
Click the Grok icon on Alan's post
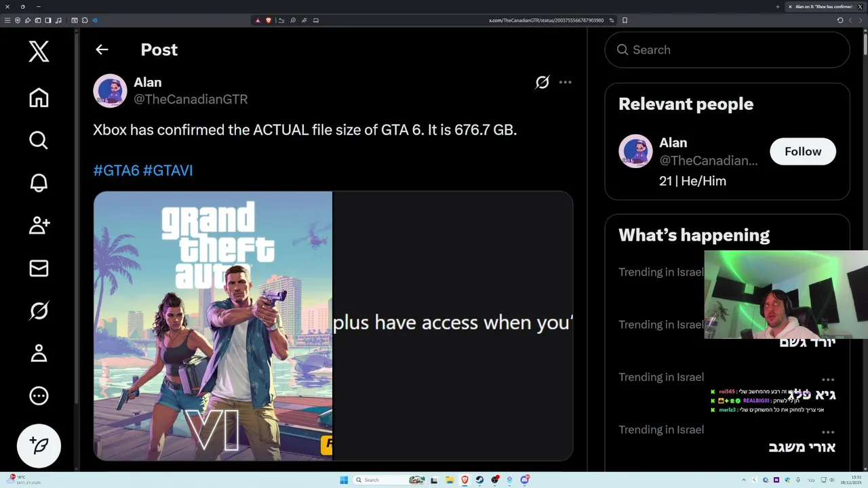[542, 82]
